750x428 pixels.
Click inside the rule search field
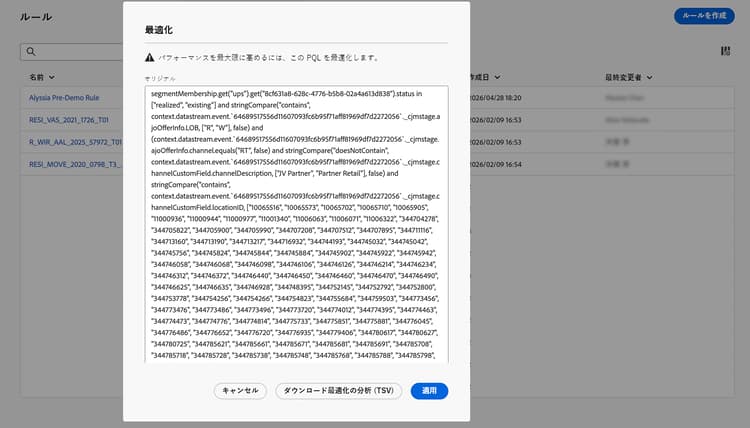coord(72,52)
